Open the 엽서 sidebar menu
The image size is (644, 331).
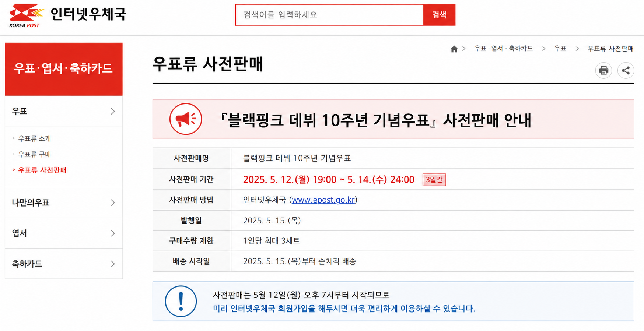64,233
